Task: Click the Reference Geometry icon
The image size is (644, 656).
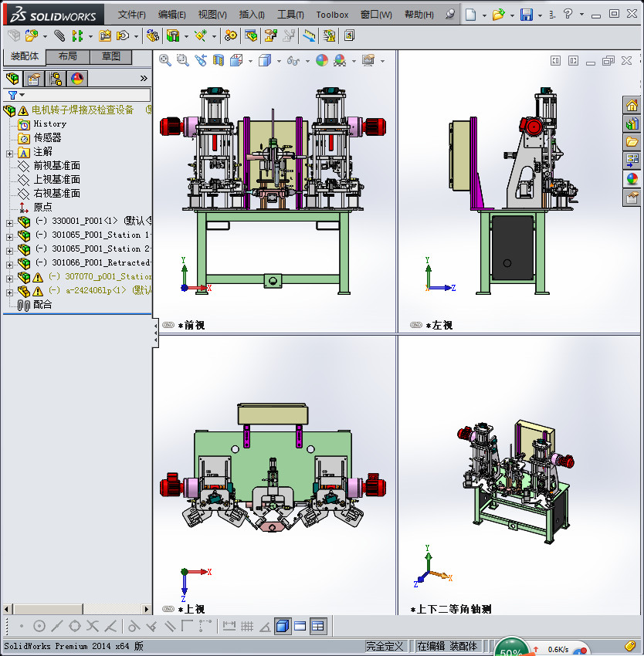Action: [x=201, y=36]
